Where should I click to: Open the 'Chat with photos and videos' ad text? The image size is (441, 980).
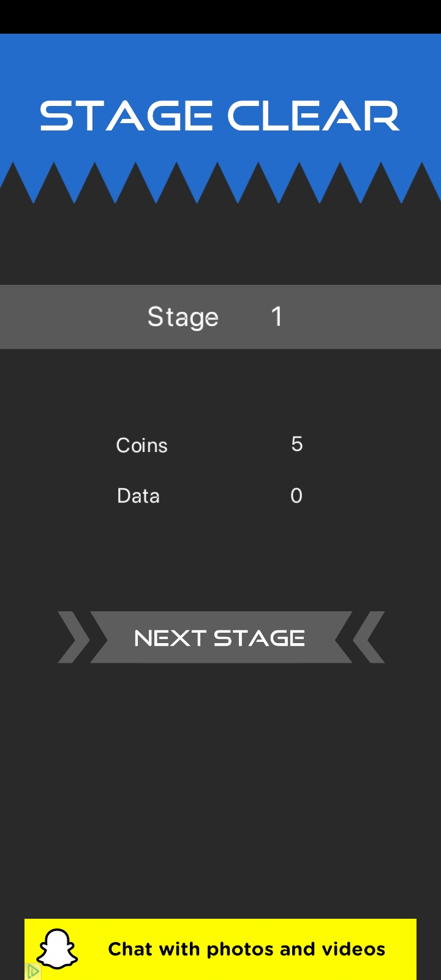247,949
